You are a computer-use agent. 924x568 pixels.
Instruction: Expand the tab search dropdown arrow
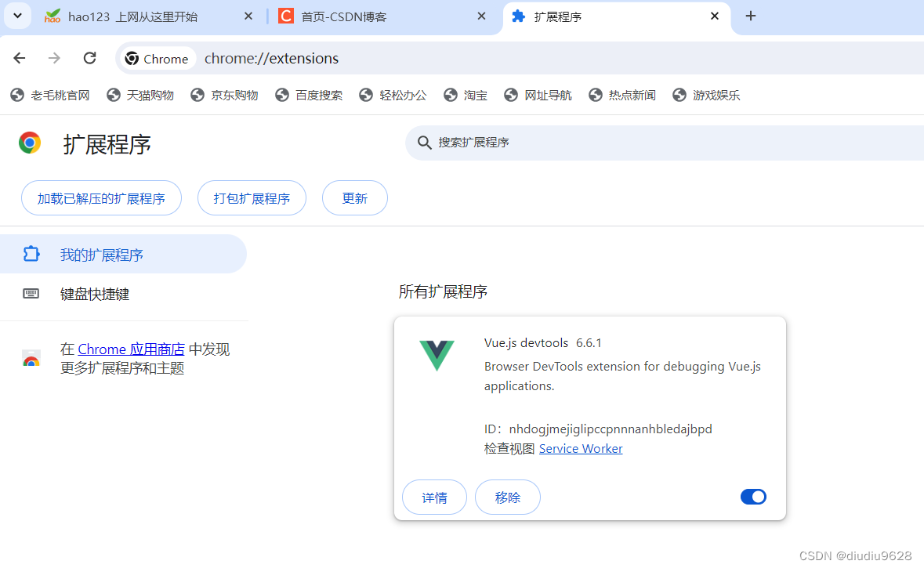coord(18,16)
